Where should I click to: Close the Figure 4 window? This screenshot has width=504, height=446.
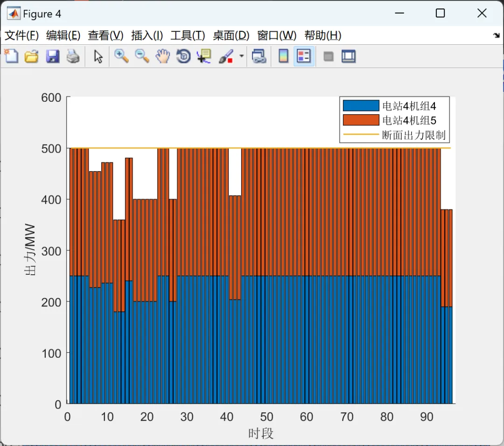tap(482, 13)
